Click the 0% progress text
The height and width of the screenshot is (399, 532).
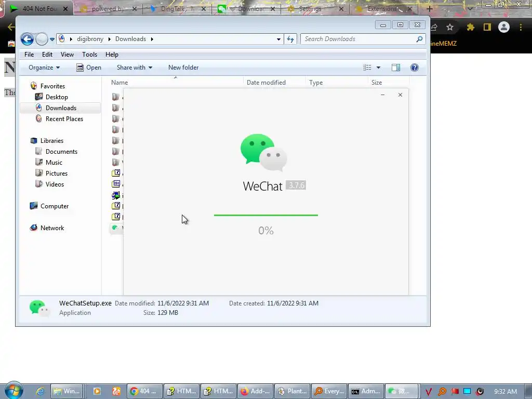265,231
